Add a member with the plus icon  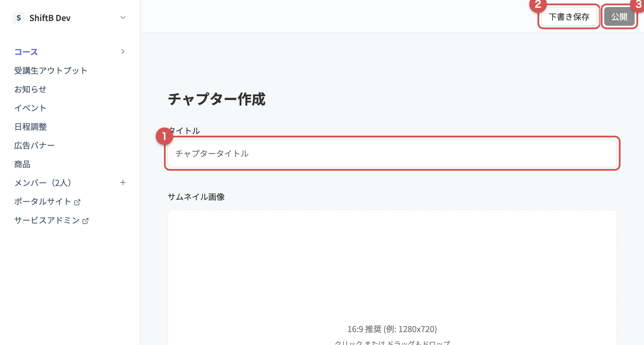click(123, 182)
